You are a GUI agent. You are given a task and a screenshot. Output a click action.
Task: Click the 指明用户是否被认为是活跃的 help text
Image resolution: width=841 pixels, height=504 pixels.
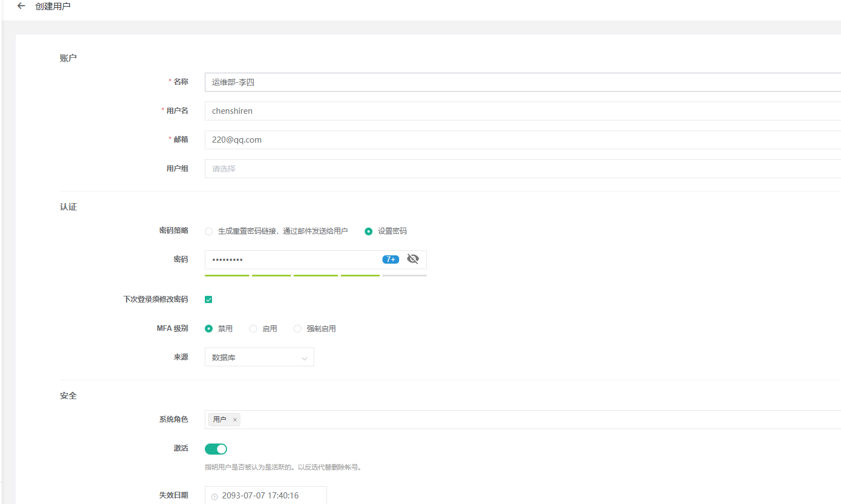point(284,467)
